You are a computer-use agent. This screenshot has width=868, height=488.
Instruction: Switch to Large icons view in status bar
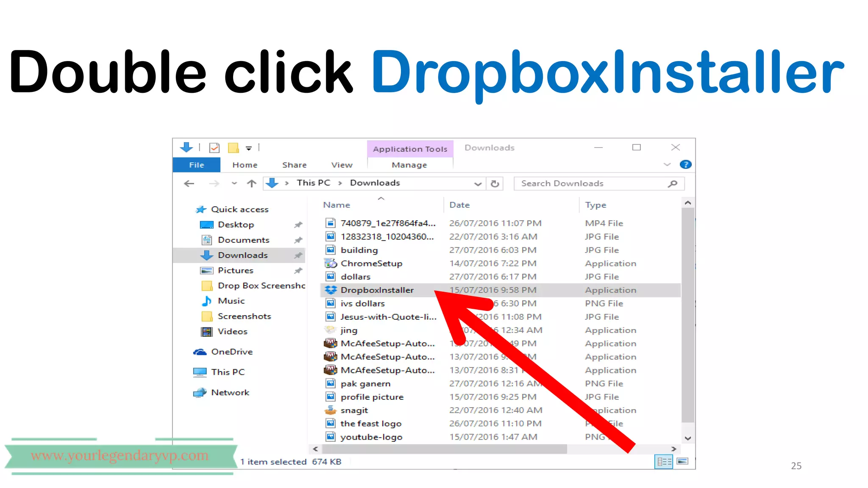[x=682, y=462]
